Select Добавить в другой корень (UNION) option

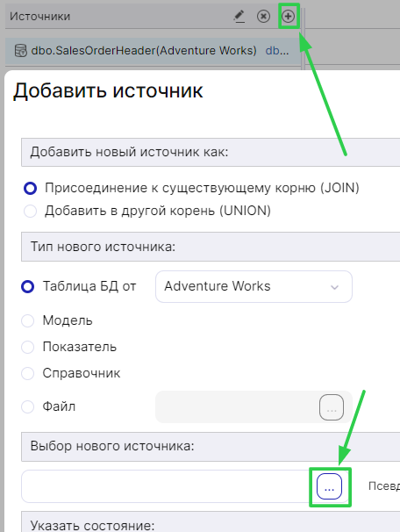click(30, 211)
